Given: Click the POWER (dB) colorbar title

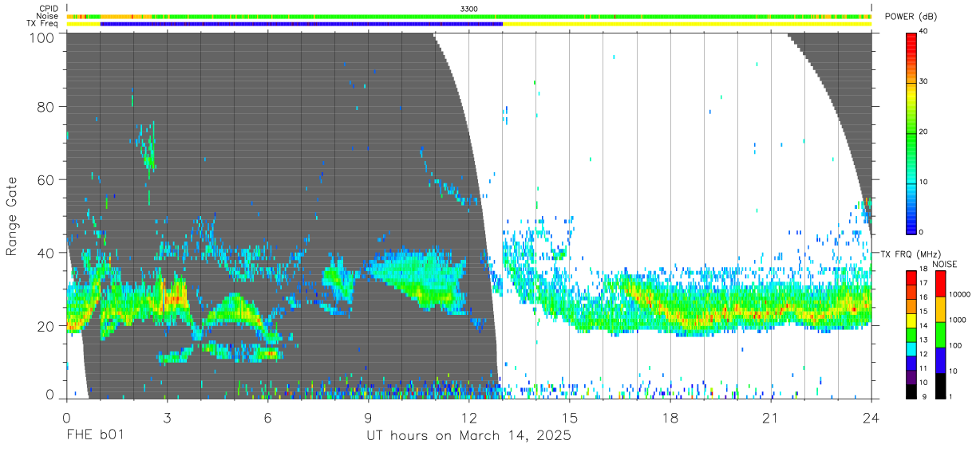Looking at the screenshot, I should (x=911, y=17).
